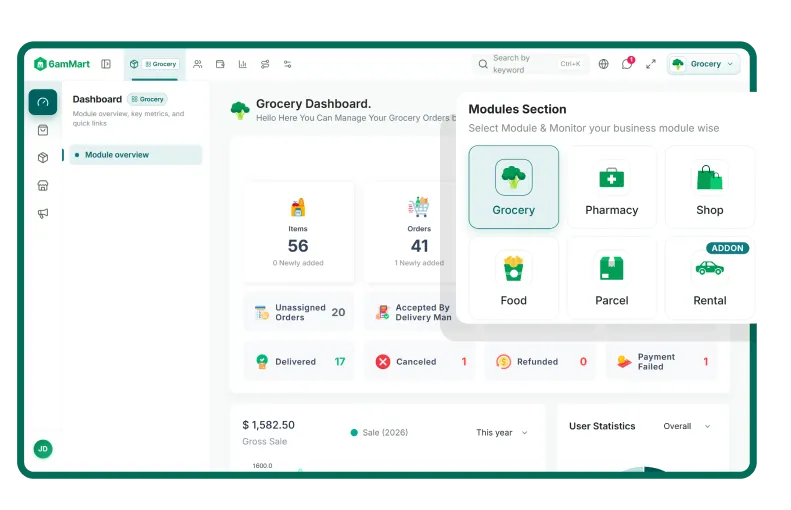Open the Grocery module dropdown at top right
Viewport: 791px width, 510px height.
pyautogui.click(x=703, y=64)
